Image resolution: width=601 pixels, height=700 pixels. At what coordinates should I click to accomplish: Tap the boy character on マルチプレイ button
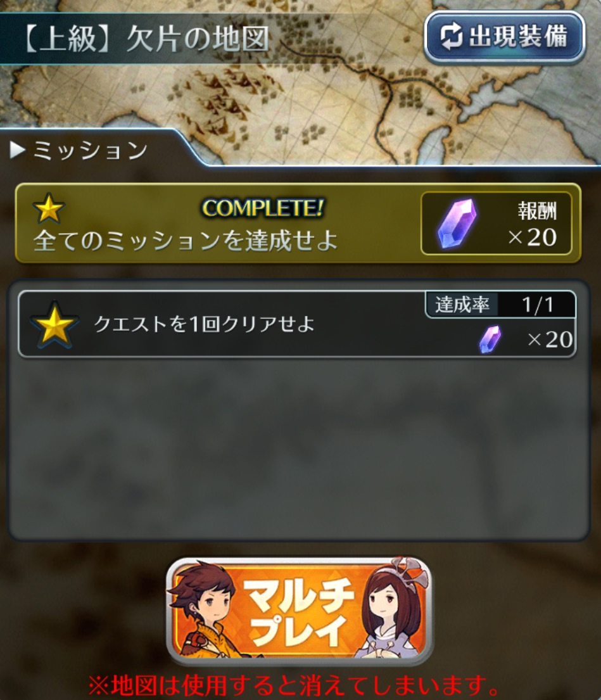point(203,609)
